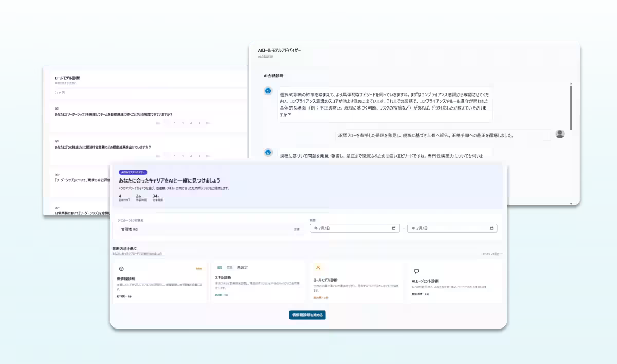This screenshot has width=617, height=364.
Task: Click the Q01 leadership question text
Action: point(114,114)
